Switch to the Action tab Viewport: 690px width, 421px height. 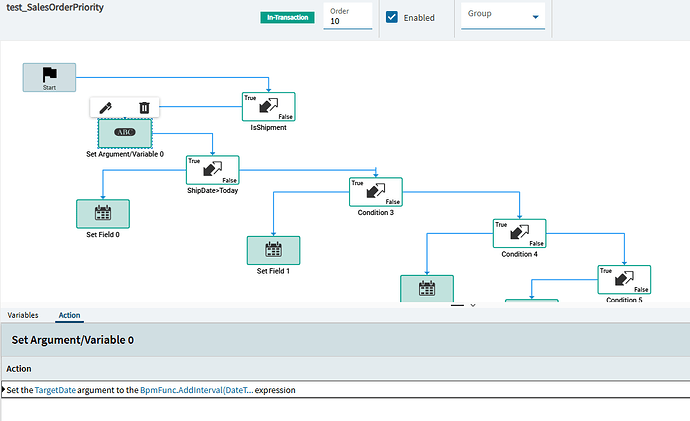coord(70,315)
